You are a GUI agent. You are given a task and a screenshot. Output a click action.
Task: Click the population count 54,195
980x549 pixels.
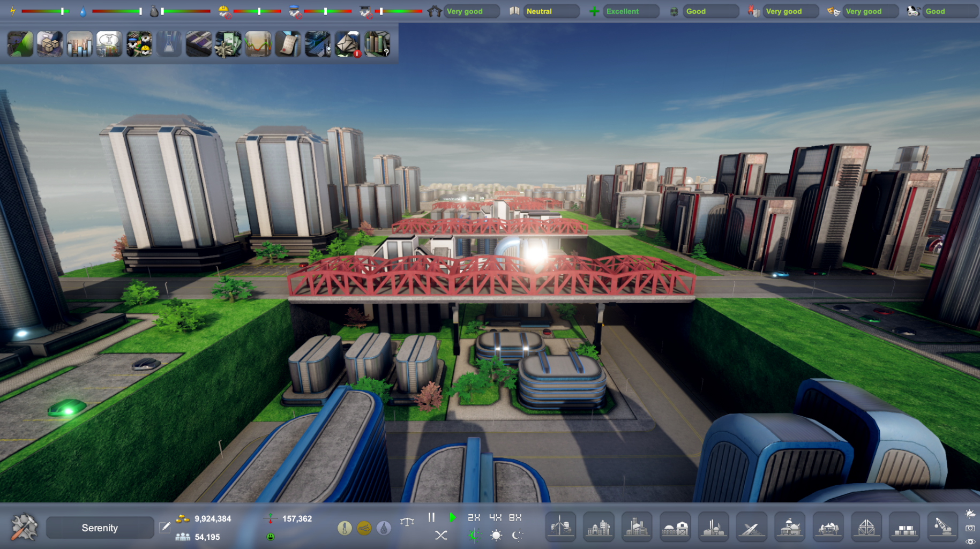[x=207, y=537]
